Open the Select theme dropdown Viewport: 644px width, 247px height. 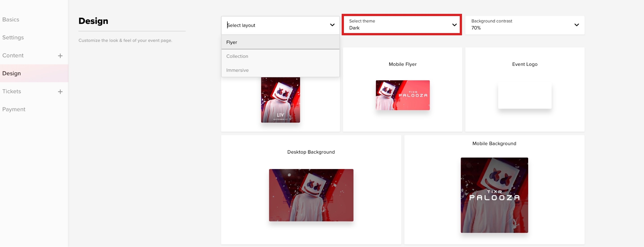402,25
